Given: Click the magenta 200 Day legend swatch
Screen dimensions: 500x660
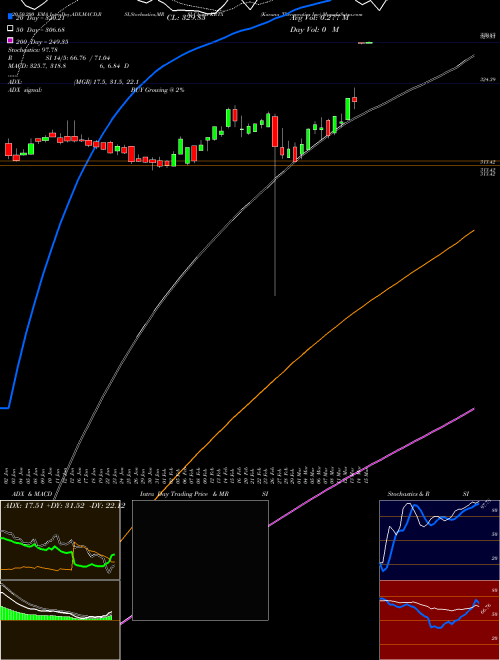Looking at the screenshot, I should point(10,41).
